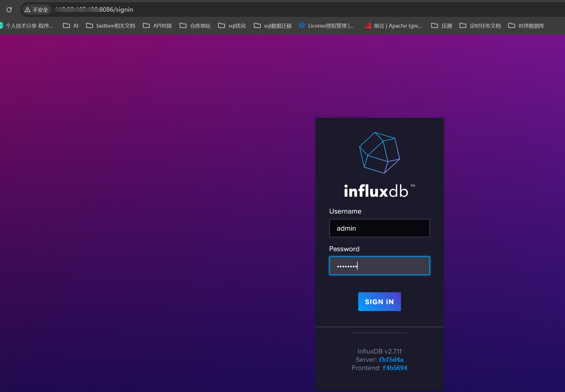Open the Server commit link fbf5d4a

[391, 359]
